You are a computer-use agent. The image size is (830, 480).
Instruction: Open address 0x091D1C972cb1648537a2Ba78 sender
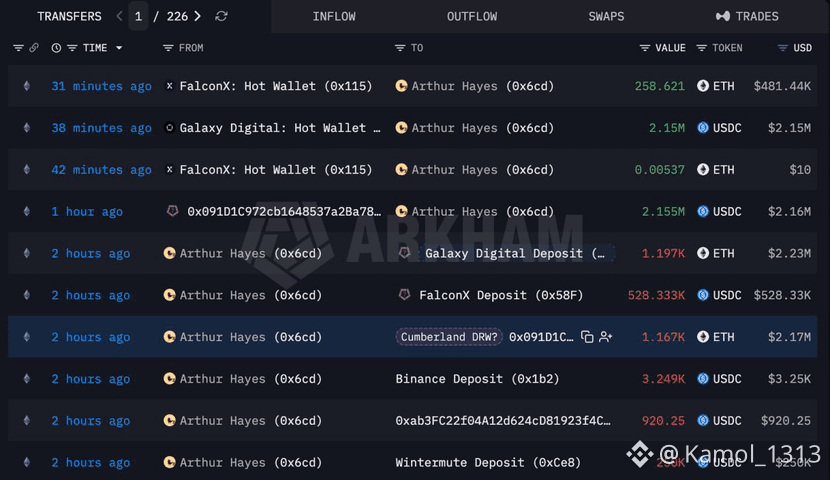[284, 212]
